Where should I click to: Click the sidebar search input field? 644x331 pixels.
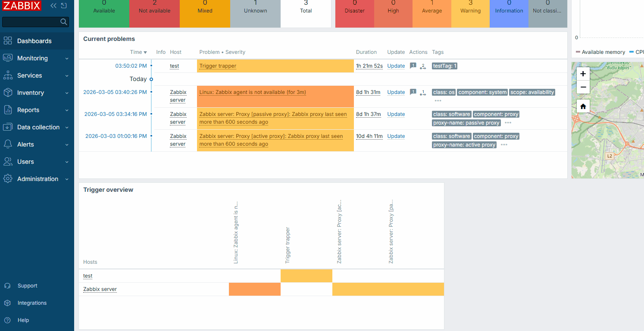pos(31,22)
